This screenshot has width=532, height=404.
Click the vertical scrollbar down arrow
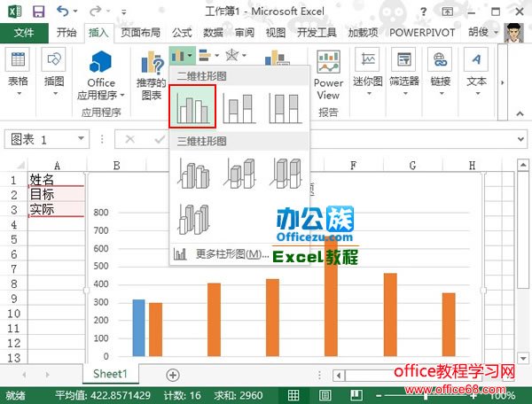coord(523,358)
